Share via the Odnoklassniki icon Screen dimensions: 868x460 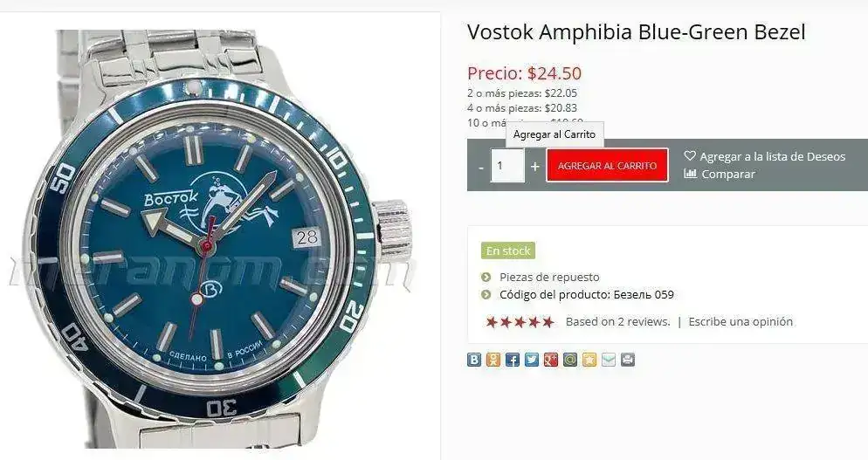tap(493, 360)
